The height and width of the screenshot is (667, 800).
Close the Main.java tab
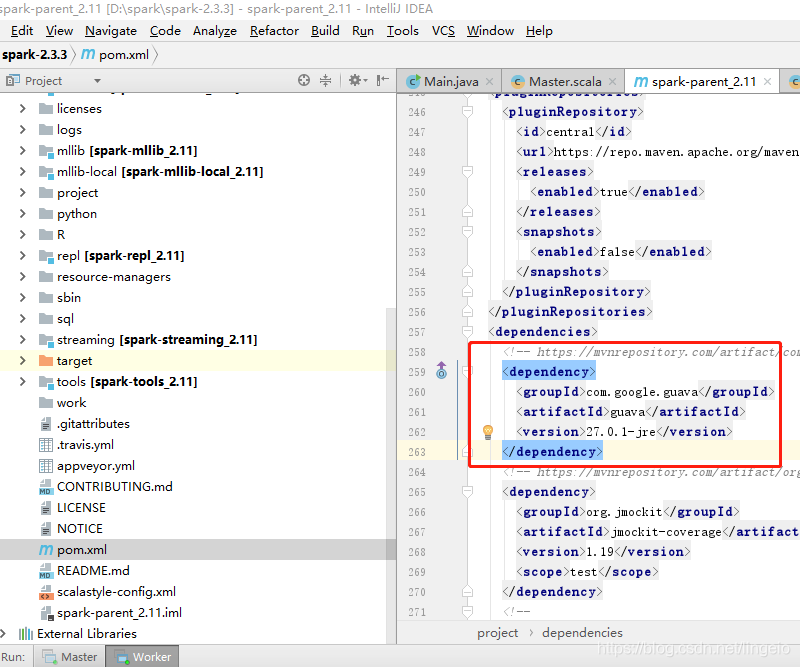(489, 82)
